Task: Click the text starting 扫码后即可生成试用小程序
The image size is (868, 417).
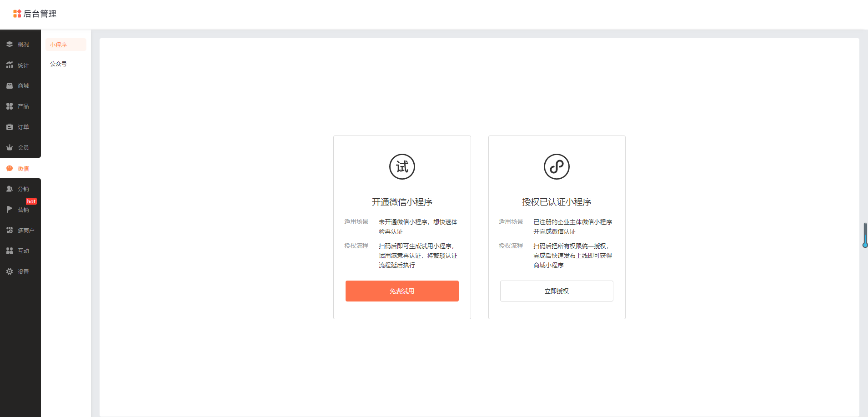Action: pyautogui.click(x=418, y=256)
